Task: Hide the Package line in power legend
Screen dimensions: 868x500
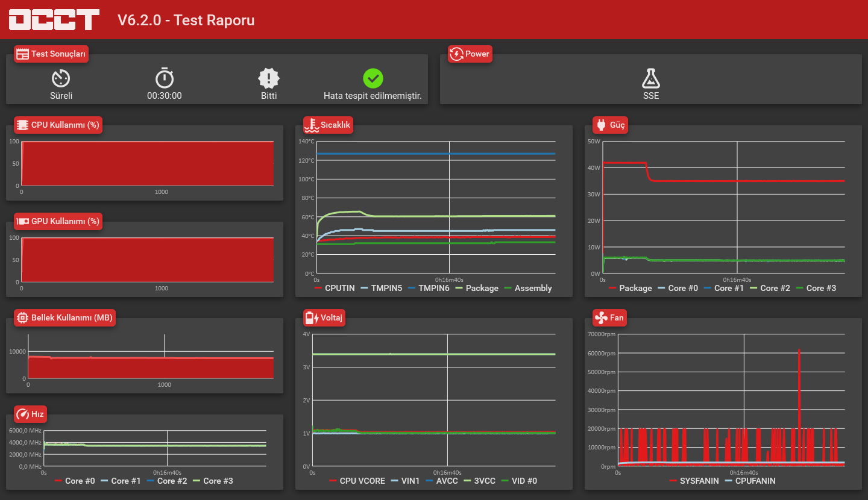Action: point(631,288)
